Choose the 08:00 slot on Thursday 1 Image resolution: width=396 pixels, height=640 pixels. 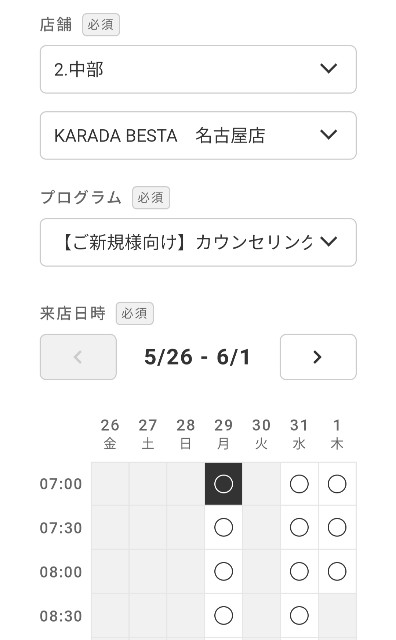(x=337, y=571)
